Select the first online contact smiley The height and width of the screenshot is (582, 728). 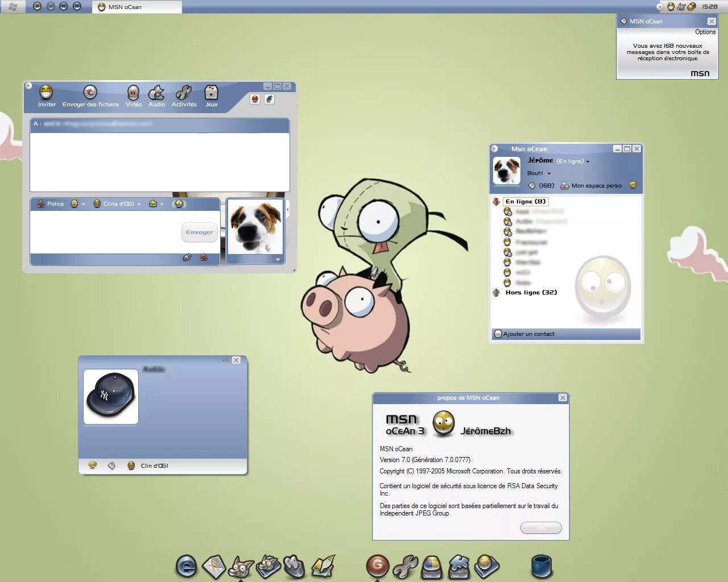(507, 211)
